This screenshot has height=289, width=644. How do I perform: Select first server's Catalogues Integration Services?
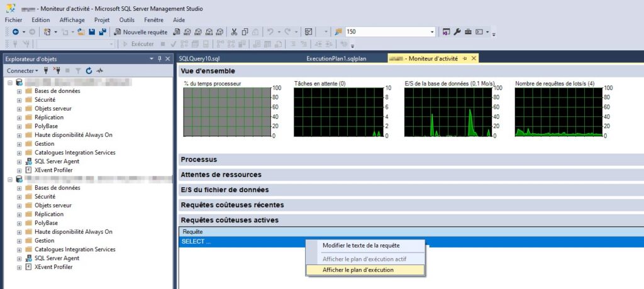tap(75, 152)
